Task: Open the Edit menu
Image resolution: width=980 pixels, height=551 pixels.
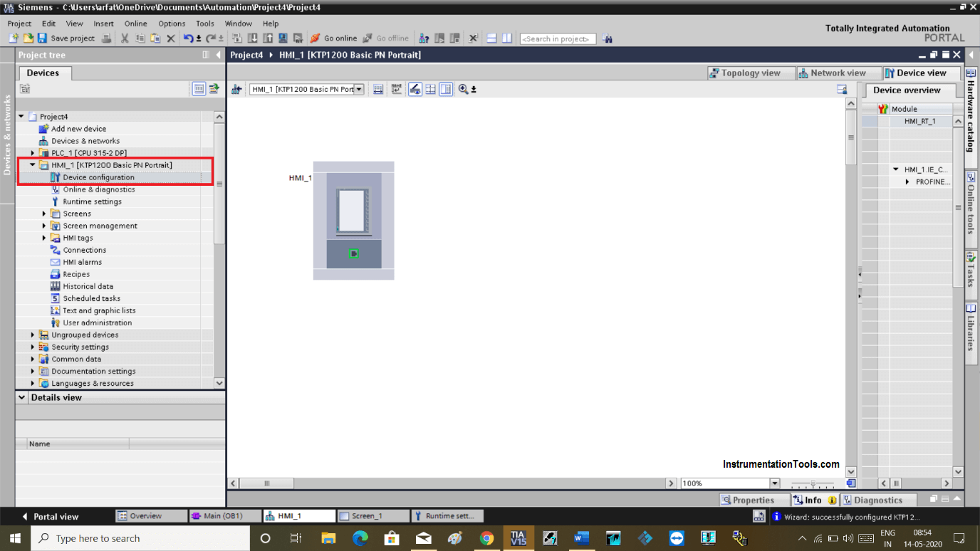Action: tap(48, 23)
